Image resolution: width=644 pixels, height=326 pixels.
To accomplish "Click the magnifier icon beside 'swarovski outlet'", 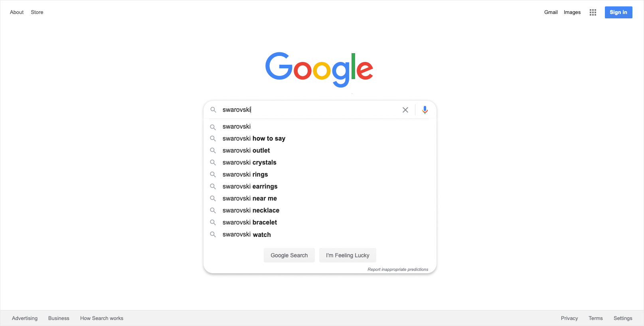I will 213,151.
